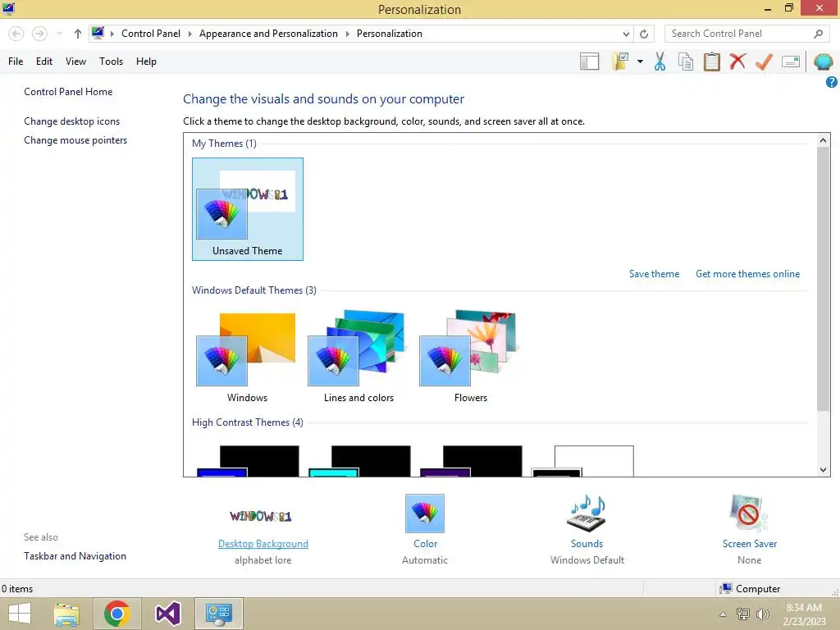The image size is (840, 630).
Task: Open the File menu
Action: (x=16, y=61)
